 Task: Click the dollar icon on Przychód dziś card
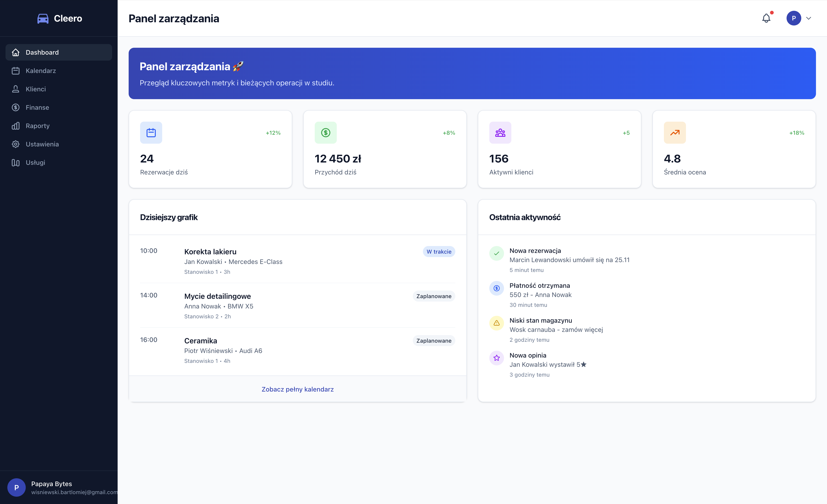pos(326,133)
